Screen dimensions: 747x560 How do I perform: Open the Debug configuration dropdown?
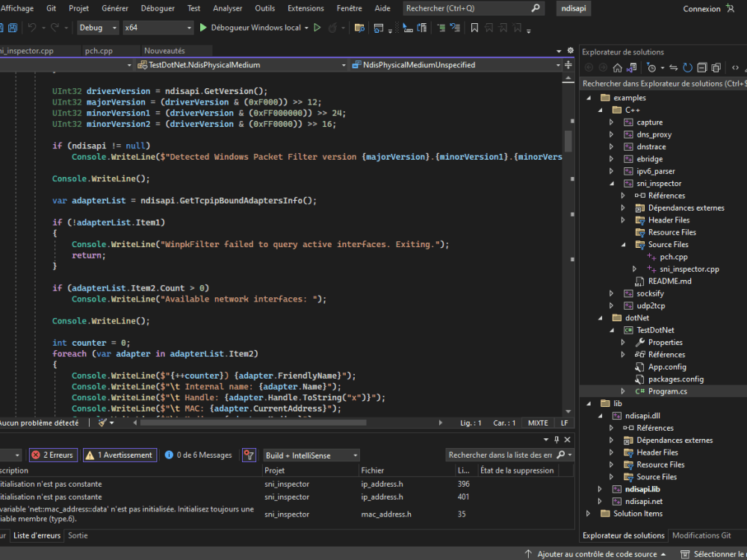click(x=98, y=27)
